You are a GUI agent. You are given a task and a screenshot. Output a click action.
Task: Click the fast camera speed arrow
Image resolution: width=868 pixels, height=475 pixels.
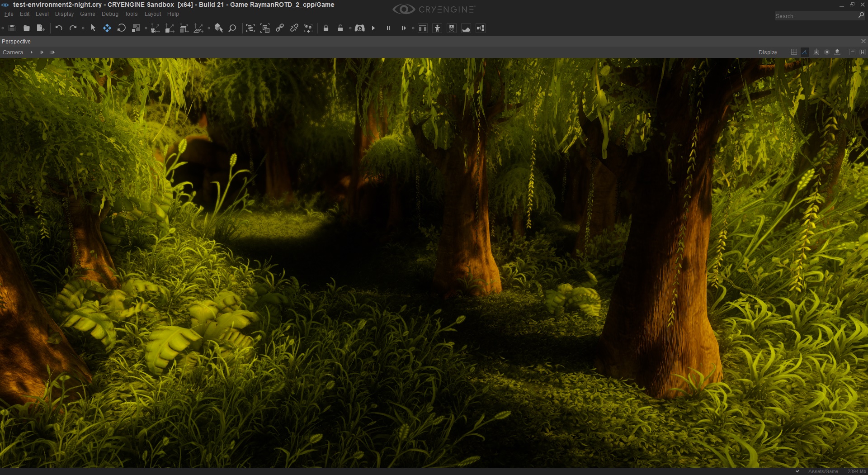[52, 52]
